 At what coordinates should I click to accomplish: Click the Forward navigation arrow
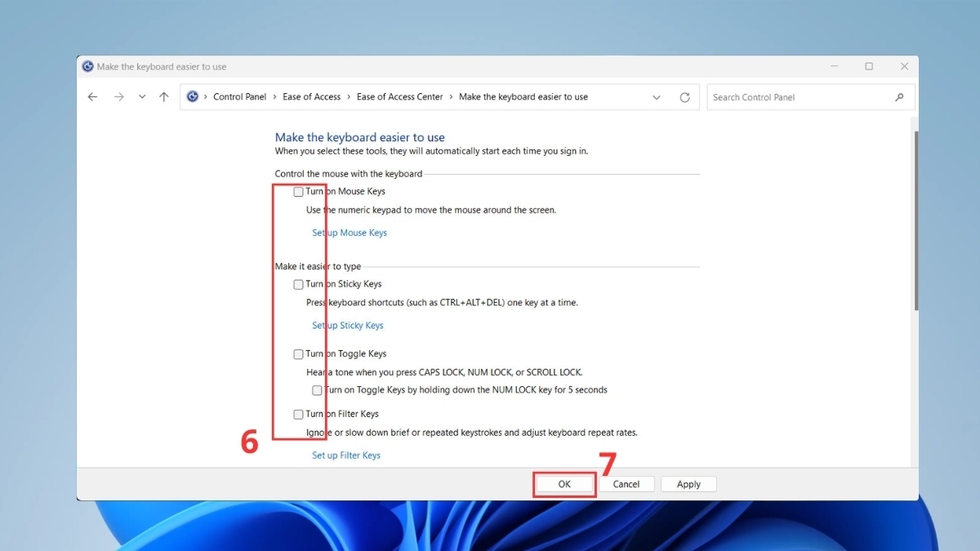click(x=119, y=97)
